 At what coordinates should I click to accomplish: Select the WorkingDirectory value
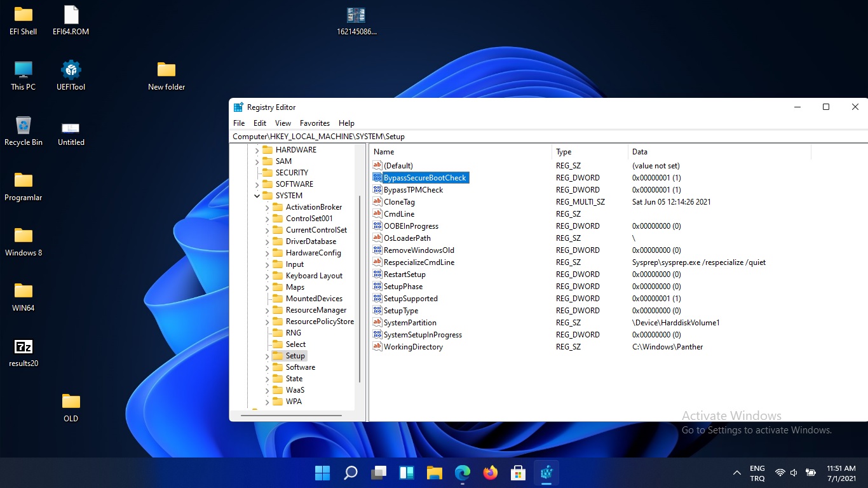(413, 347)
